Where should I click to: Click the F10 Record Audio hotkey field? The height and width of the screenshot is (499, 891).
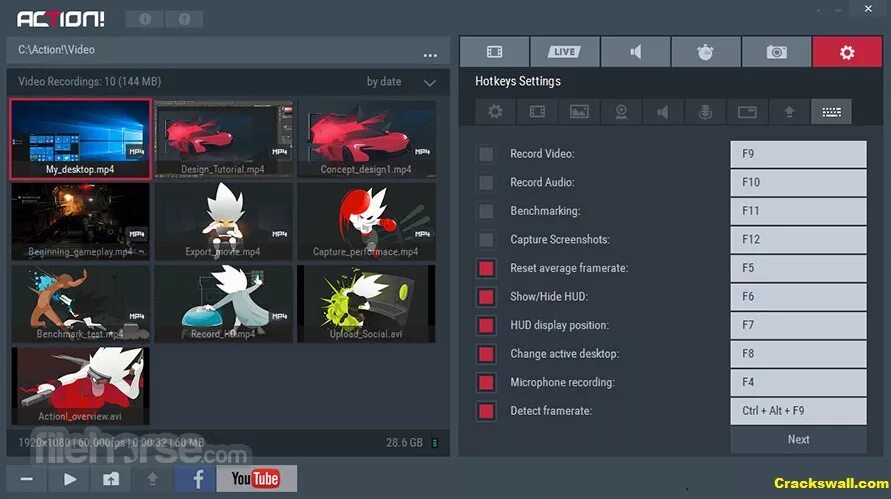tap(798, 182)
